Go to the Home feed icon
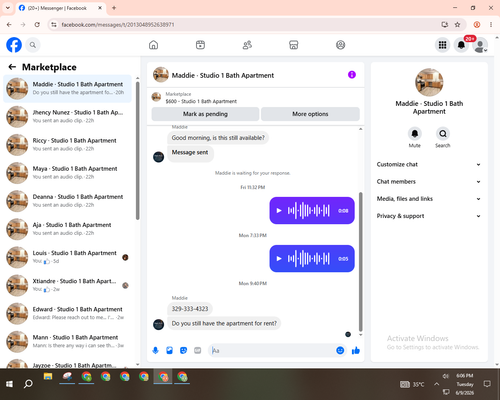The width and height of the screenshot is (500, 400). pos(154,45)
